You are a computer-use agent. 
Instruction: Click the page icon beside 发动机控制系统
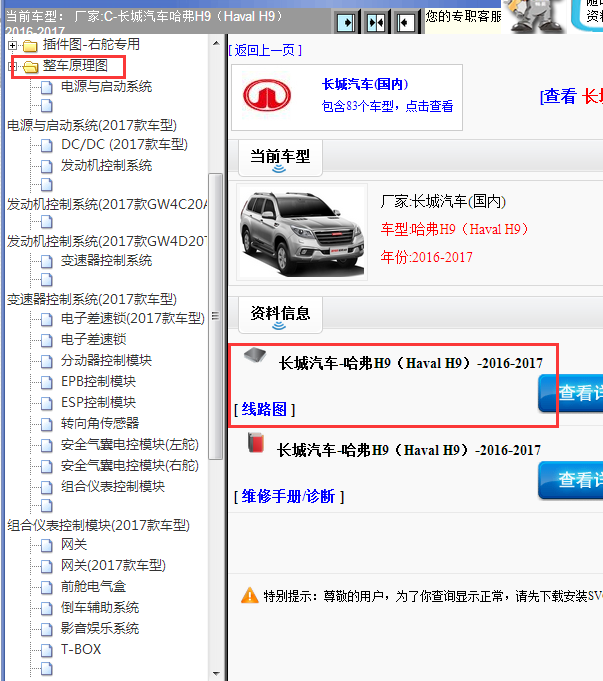tap(46, 166)
